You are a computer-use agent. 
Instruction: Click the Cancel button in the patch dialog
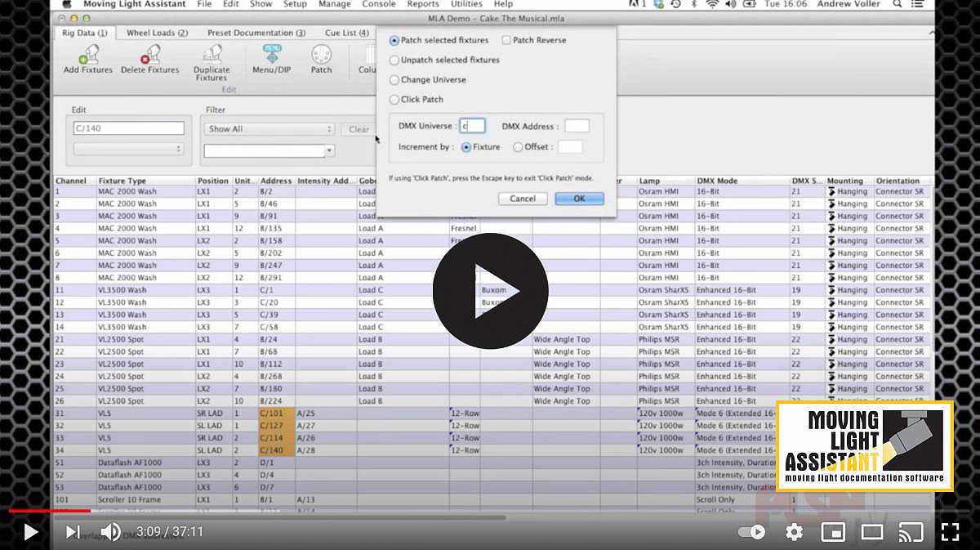click(522, 199)
